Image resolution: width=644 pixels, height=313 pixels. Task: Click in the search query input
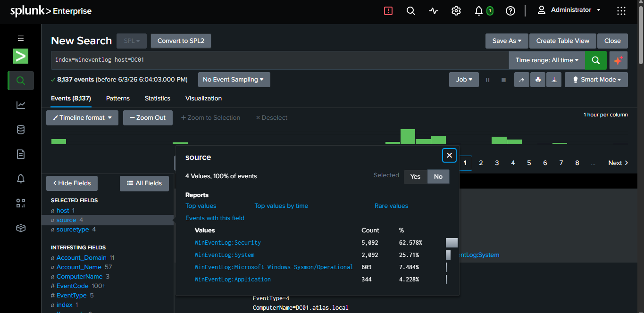[x=280, y=60]
